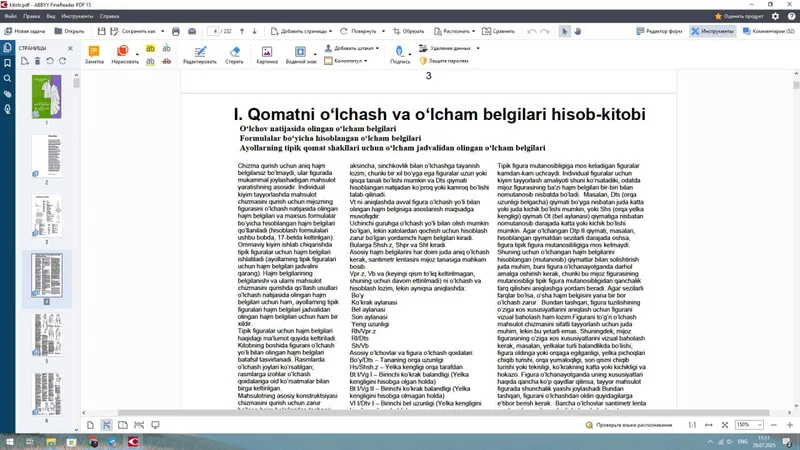Image resolution: width=800 pixels, height=450 pixels.
Task: Open the Инструменты menu in menu bar
Action: pos(77,16)
